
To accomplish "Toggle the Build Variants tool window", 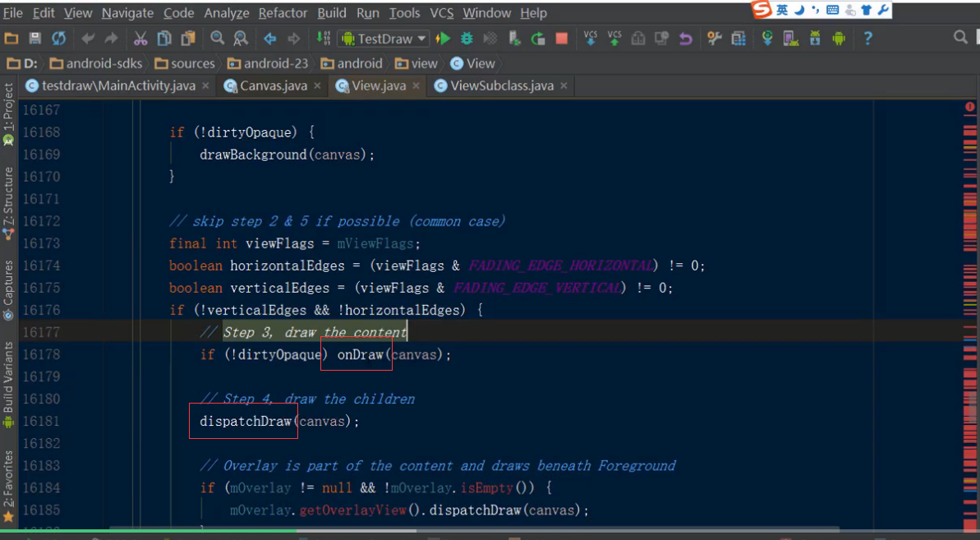I will click(x=8, y=385).
